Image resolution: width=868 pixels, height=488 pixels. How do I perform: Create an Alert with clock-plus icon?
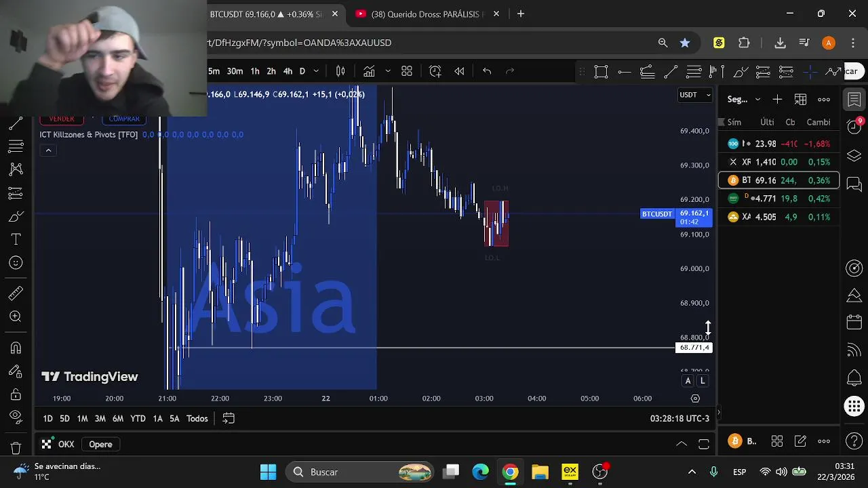(435, 71)
